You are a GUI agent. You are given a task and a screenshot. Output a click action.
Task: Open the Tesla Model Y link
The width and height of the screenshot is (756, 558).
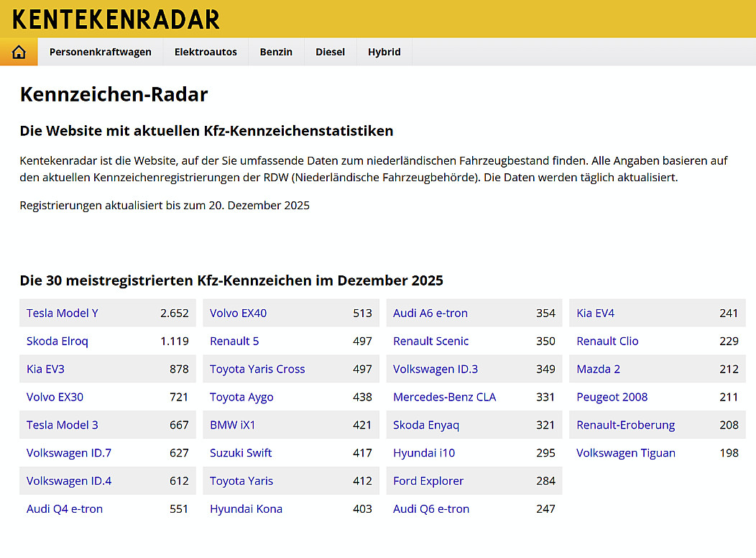point(63,314)
